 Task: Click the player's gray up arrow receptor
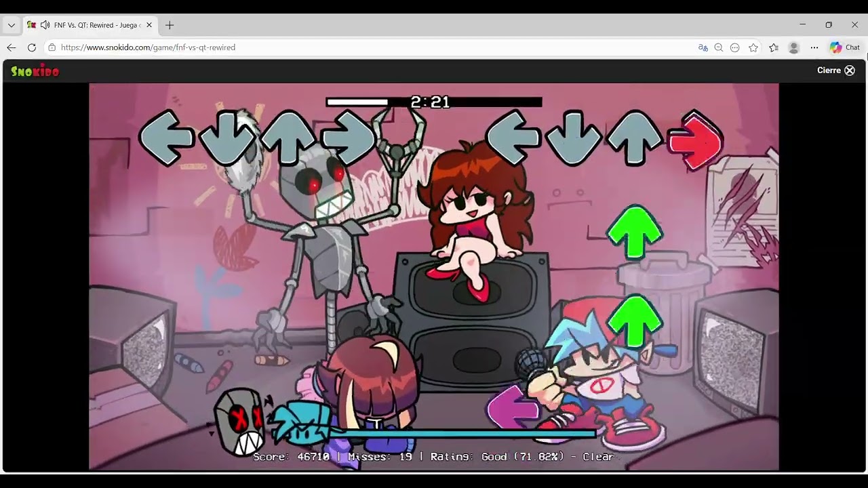pyautogui.click(x=635, y=138)
